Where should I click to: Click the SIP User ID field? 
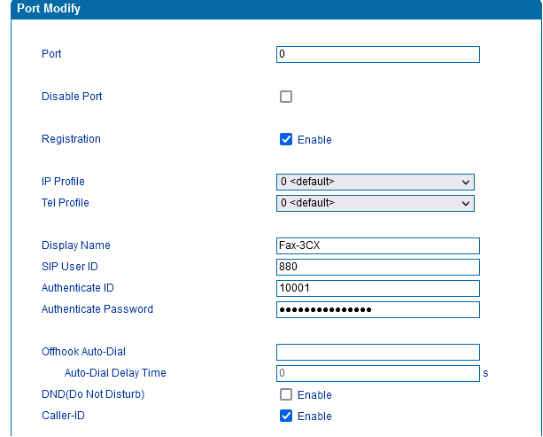[378, 267]
